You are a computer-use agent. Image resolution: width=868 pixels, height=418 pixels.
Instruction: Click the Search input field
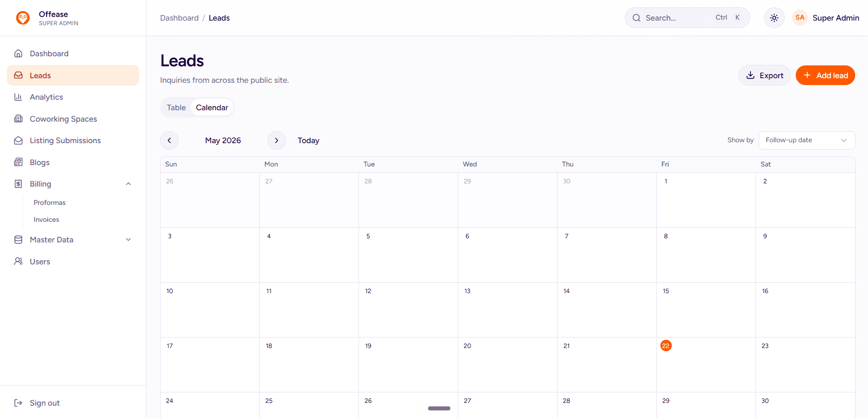[687, 18]
